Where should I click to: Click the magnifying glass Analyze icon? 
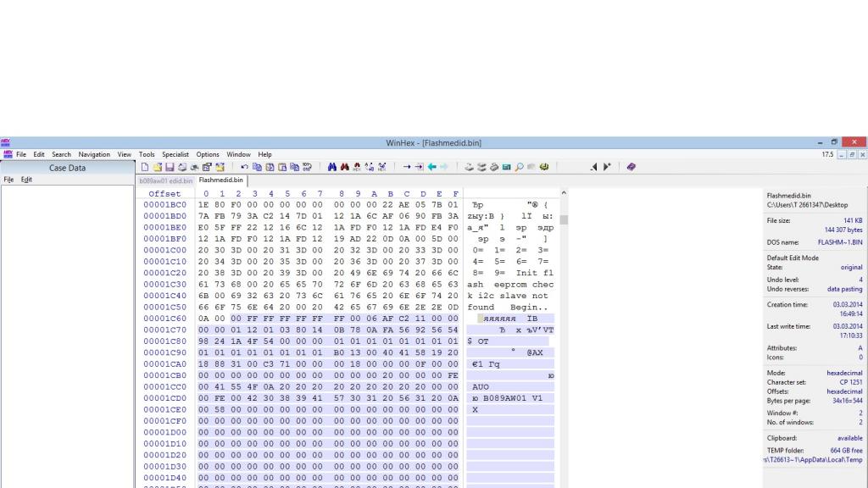point(520,167)
